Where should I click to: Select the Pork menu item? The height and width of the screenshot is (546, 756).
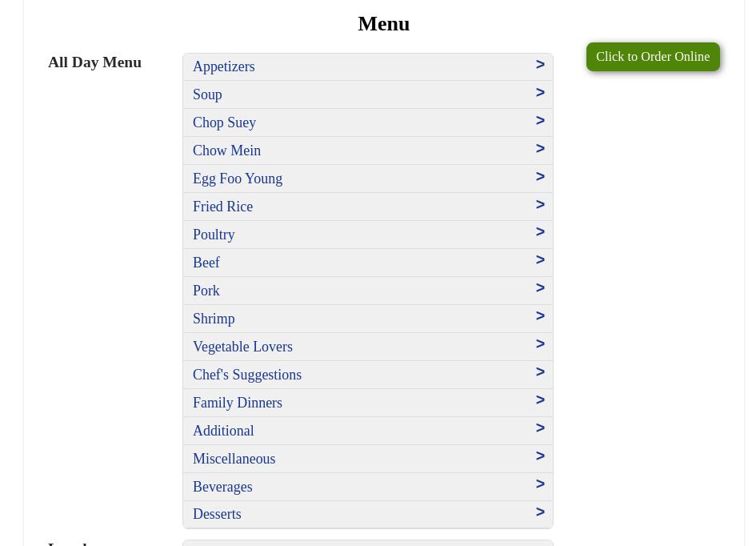click(x=206, y=291)
